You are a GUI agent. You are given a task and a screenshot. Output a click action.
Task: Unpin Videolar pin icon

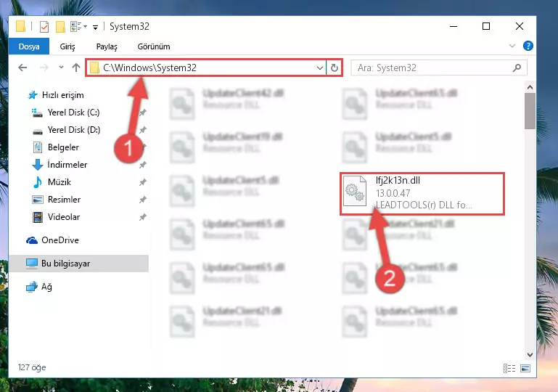[142, 218]
